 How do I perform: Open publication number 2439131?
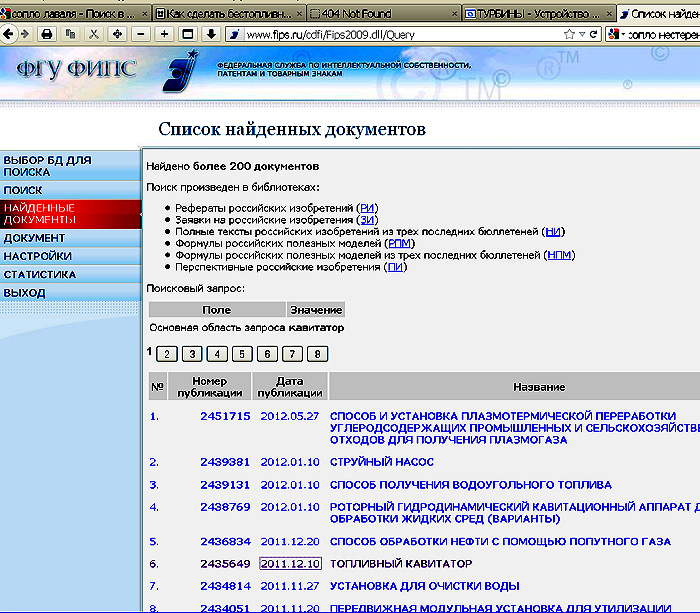[225, 485]
